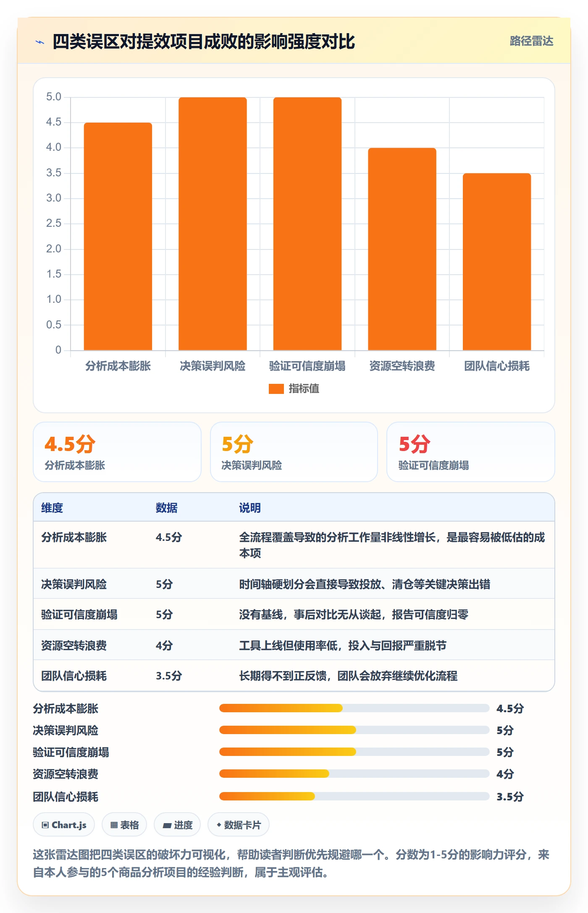588x913 pixels.
Task: Click the Chart.js tag chip
Action: click(x=64, y=825)
